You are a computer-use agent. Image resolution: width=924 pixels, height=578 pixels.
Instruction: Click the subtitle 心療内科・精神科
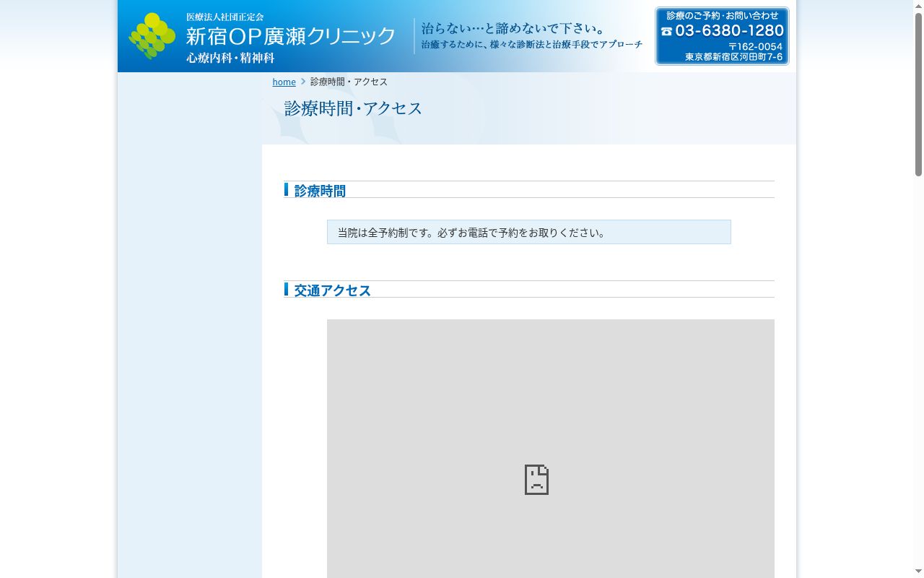click(x=230, y=58)
